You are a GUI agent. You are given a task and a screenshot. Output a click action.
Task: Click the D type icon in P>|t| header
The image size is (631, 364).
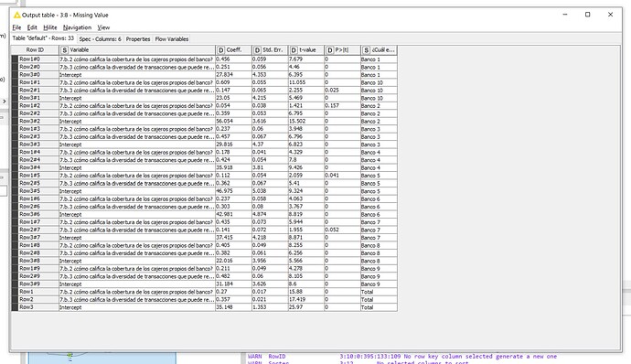(330, 50)
